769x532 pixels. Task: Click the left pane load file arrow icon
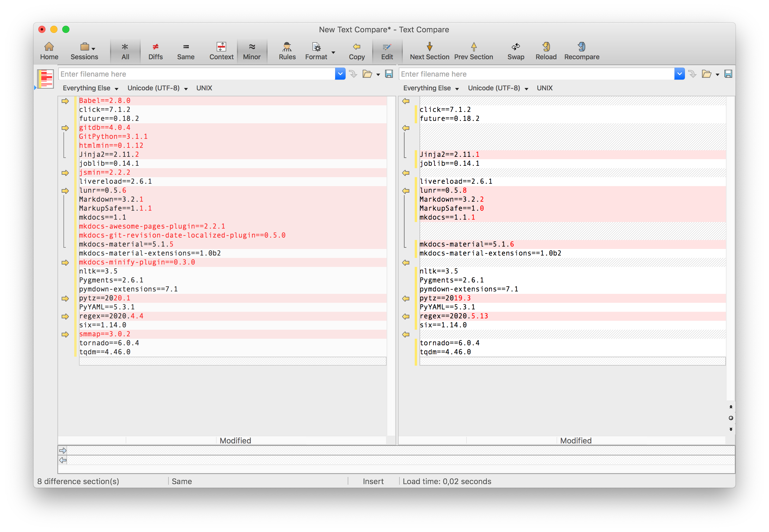click(353, 74)
